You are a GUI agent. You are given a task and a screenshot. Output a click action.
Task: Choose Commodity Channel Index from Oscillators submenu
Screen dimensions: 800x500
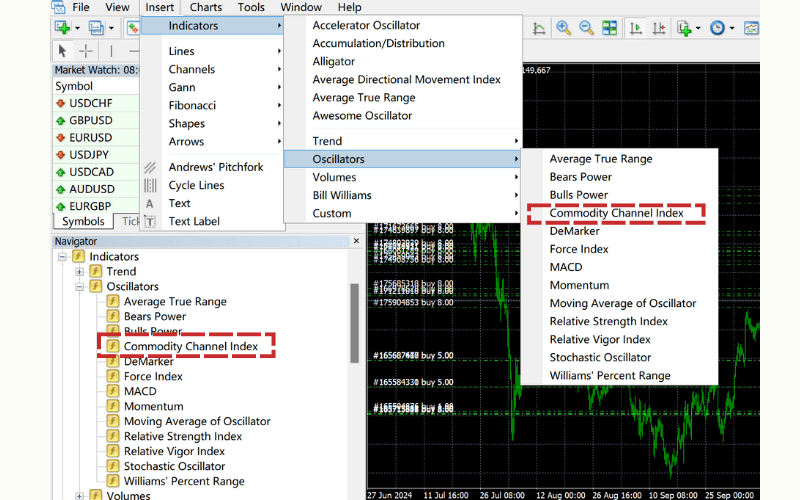click(x=616, y=213)
